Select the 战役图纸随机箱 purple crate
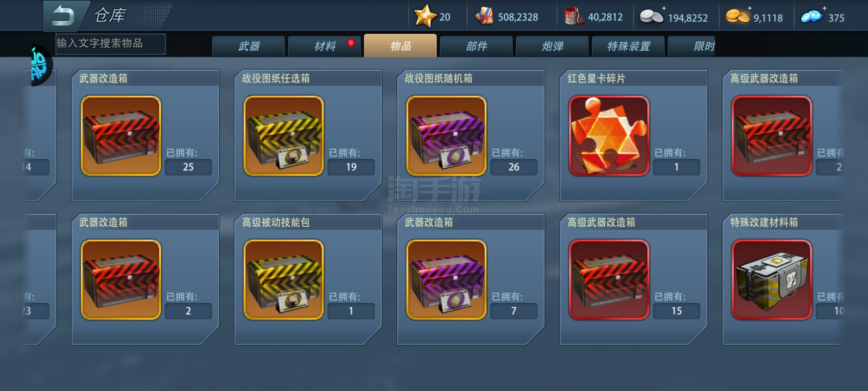 click(x=446, y=136)
